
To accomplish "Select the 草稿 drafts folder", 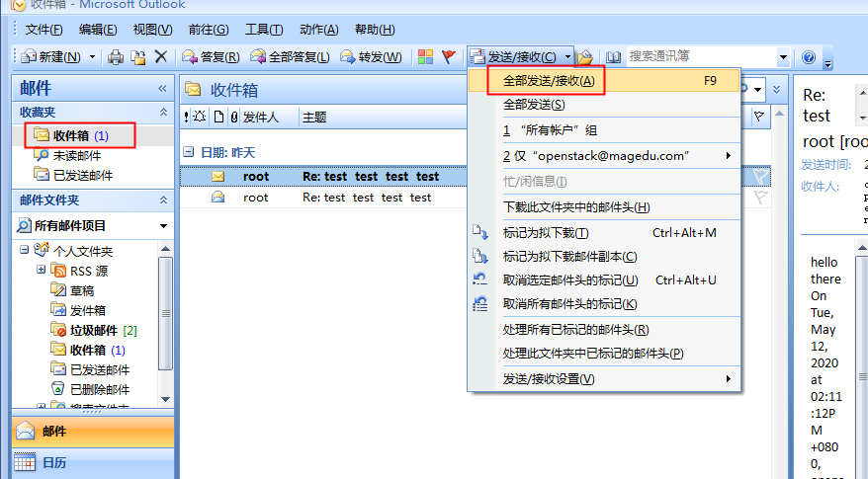I will (x=72, y=290).
